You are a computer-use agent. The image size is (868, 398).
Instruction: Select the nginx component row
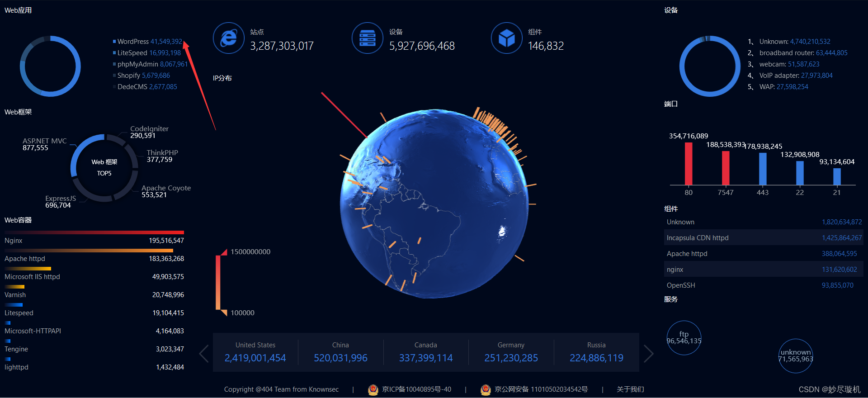click(x=764, y=269)
